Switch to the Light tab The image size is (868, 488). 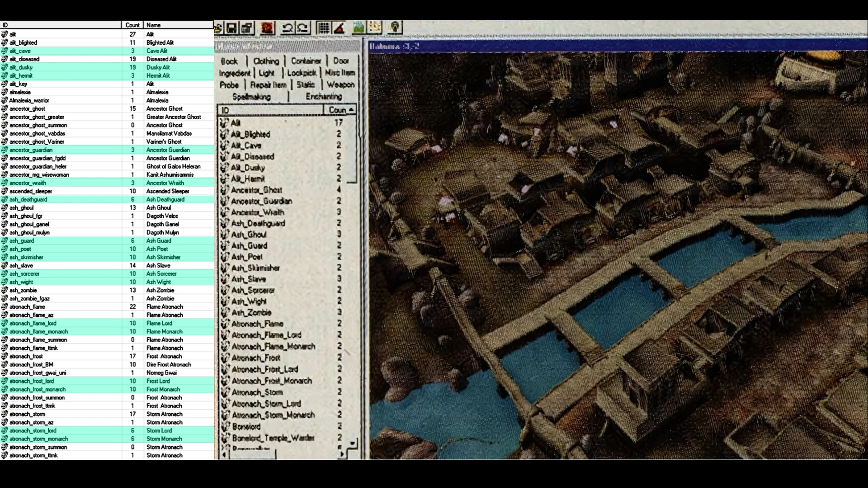[x=266, y=73]
